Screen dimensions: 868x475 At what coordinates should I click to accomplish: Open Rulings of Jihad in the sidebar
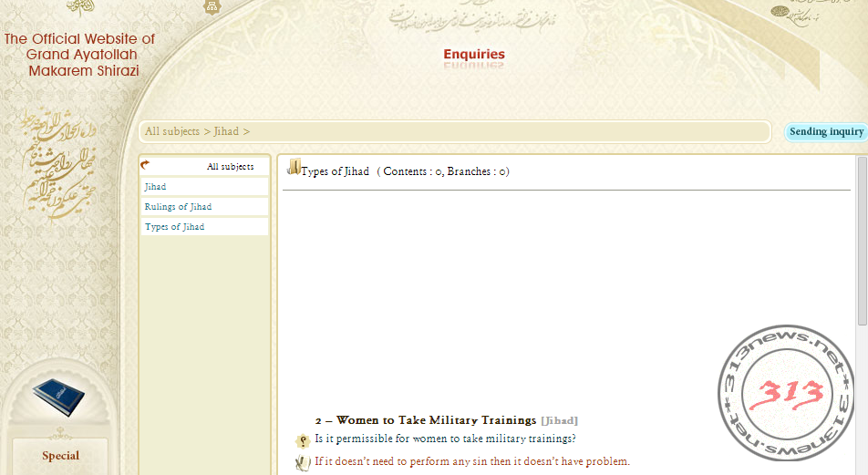[x=204, y=206]
